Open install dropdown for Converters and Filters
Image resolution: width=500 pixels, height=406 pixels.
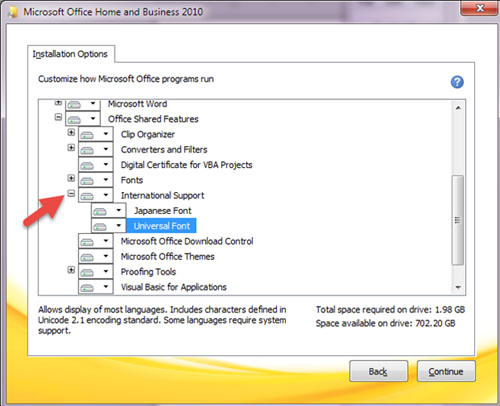pyautogui.click(x=96, y=149)
